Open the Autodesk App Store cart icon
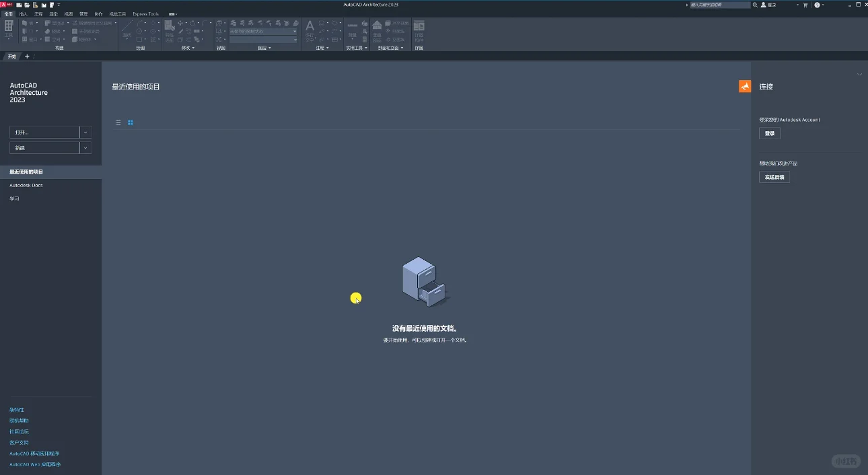868x475 pixels. [805, 5]
